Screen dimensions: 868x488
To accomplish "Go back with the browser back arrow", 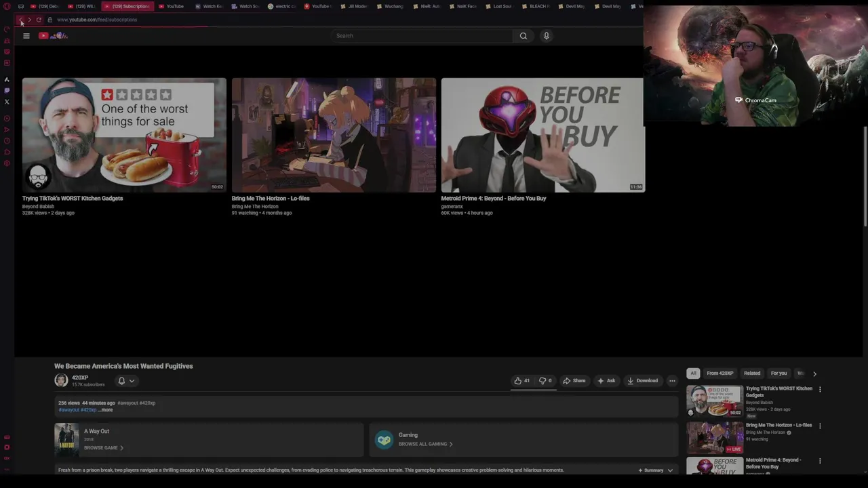I will click(x=21, y=20).
